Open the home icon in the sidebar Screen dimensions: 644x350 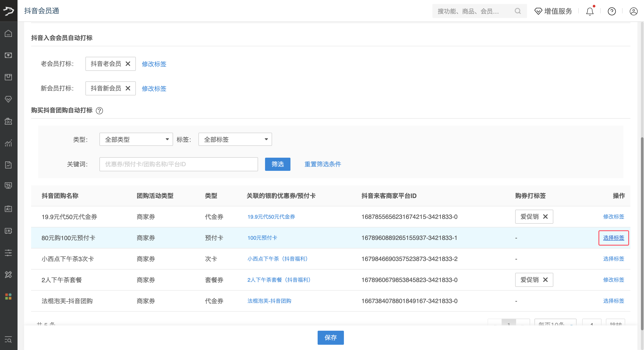pyautogui.click(x=8, y=33)
